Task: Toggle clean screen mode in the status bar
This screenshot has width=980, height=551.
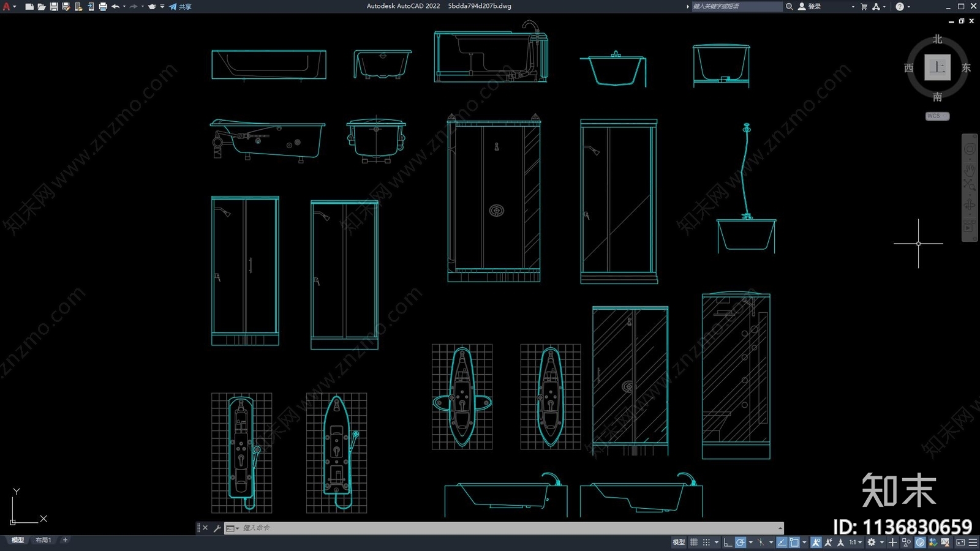Action: (960, 542)
